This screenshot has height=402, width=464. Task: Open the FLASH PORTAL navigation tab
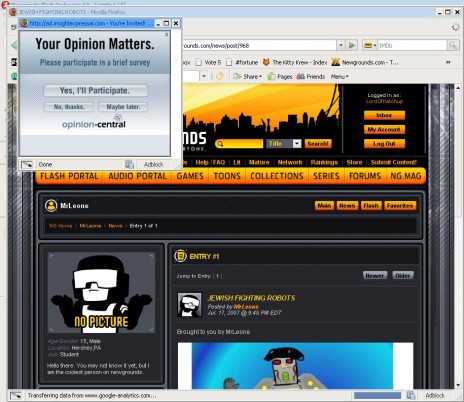[69, 176]
